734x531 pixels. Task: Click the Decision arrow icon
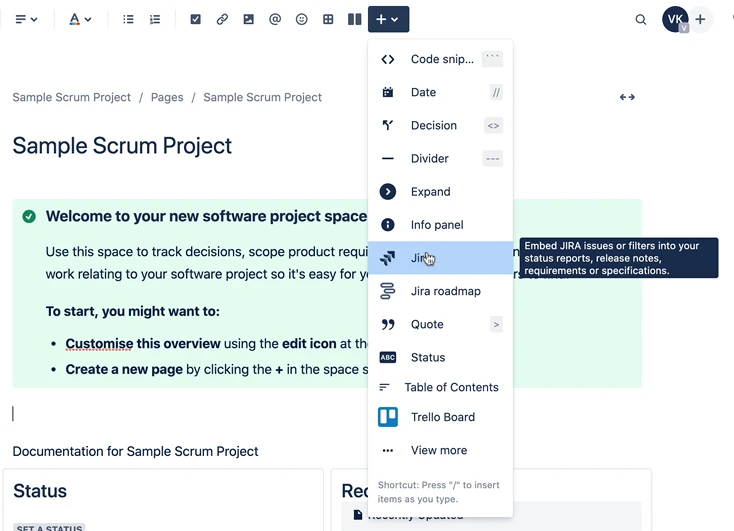tap(388, 125)
